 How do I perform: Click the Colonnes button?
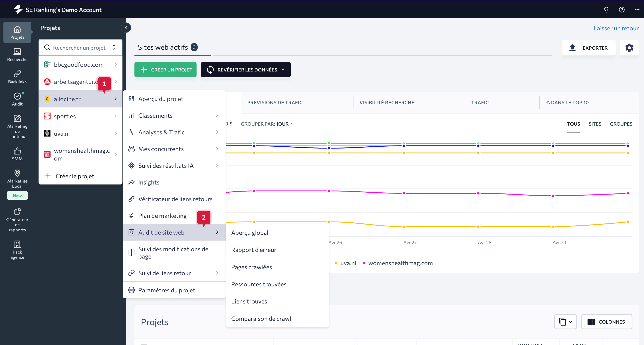coord(607,322)
